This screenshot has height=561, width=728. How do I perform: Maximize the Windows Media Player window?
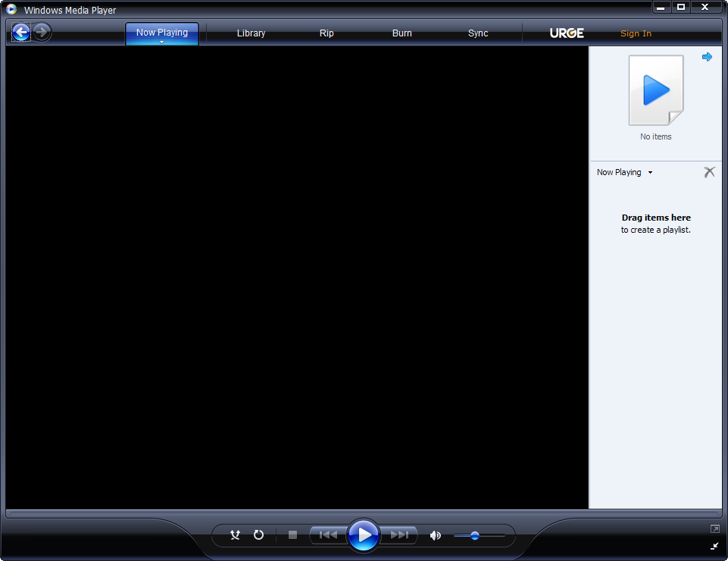click(x=680, y=7)
